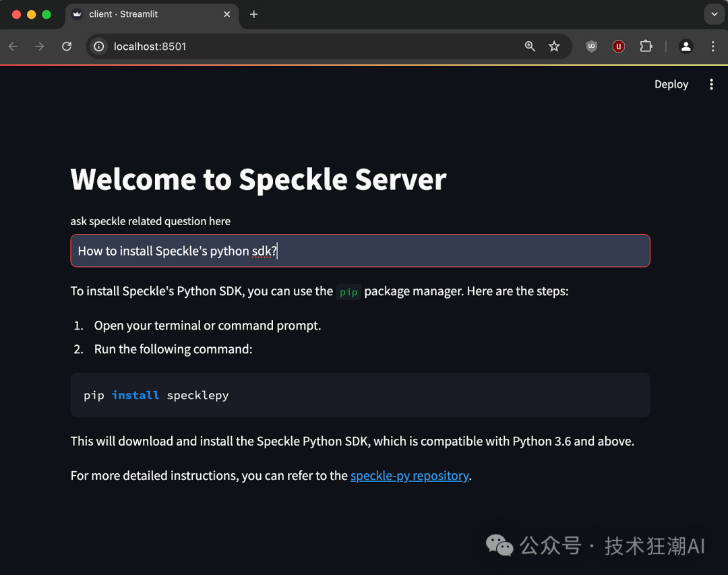Image resolution: width=728 pixels, height=575 pixels.
Task: Focus the speckle question input field
Action: tap(360, 250)
